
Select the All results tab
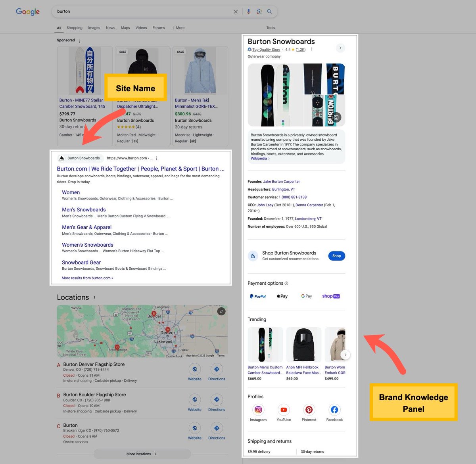pyautogui.click(x=59, y=28)
